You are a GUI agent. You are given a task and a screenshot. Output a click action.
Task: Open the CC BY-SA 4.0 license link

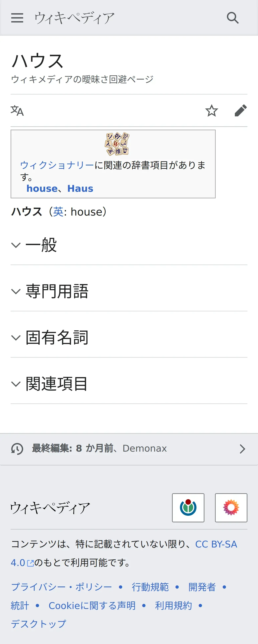point(216,544)
